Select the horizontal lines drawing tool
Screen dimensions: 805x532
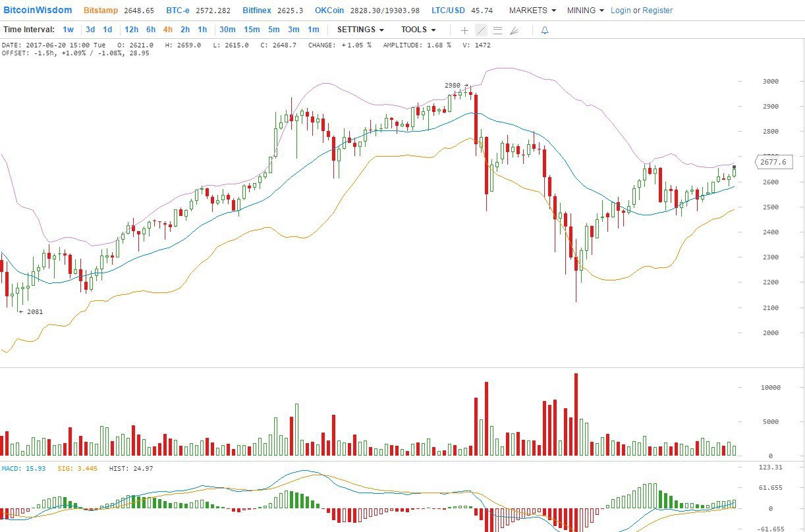click(497, 30)
